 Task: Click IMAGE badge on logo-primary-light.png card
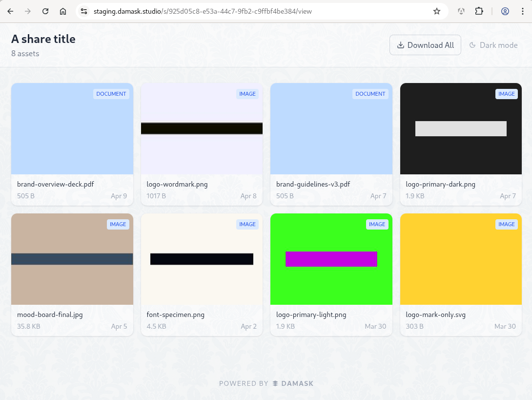coord(377,224)
